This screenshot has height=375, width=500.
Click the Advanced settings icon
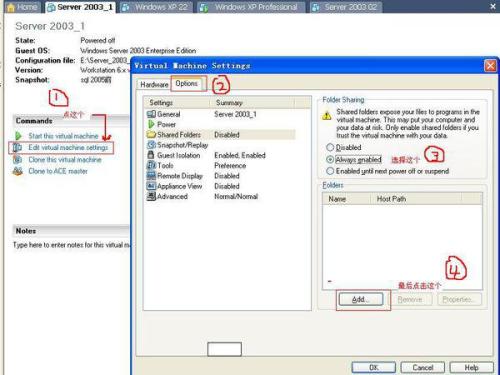point(151,196)
